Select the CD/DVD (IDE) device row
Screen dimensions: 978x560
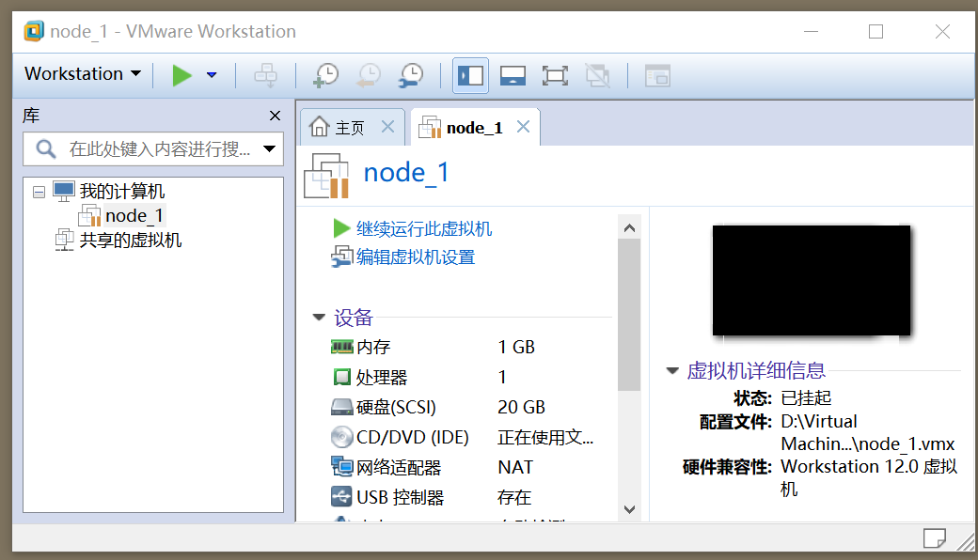[x=462, y=437]
